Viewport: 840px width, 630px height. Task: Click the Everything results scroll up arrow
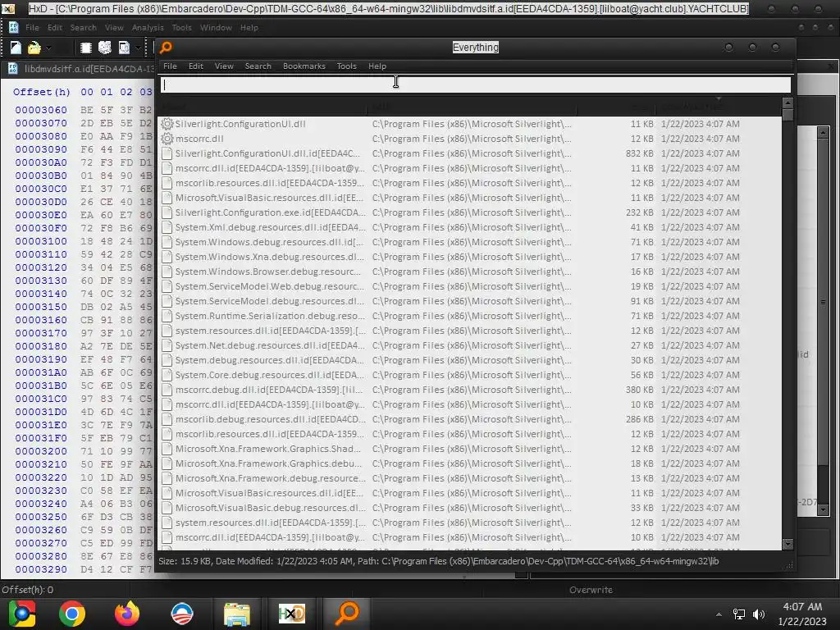[787, 103]
